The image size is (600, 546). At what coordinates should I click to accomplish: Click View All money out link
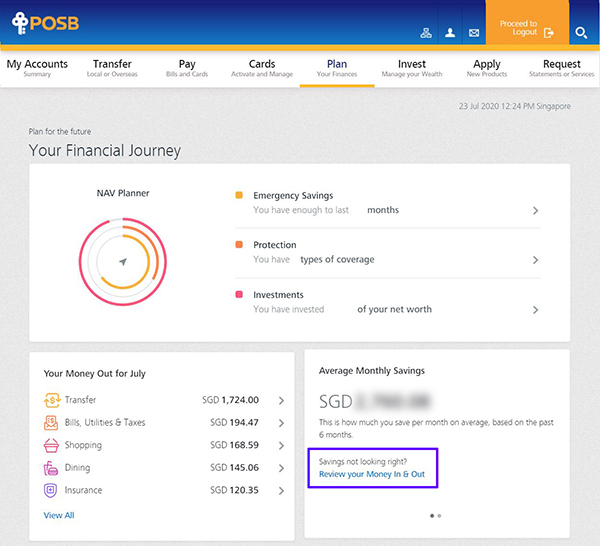59,515
